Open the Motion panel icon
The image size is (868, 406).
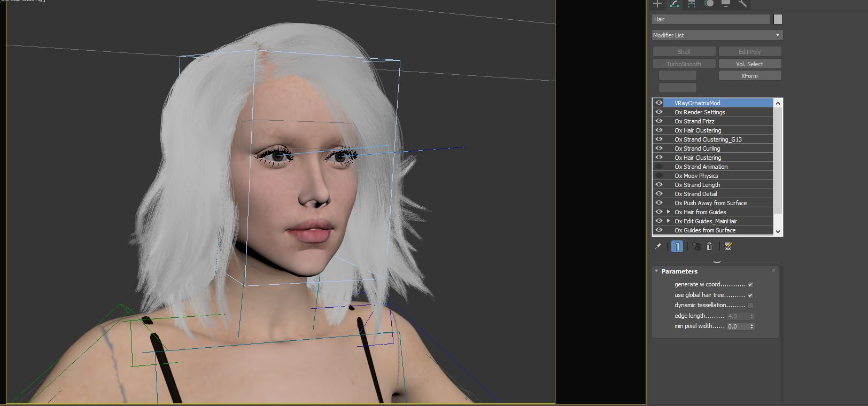(x=709, y=4)
